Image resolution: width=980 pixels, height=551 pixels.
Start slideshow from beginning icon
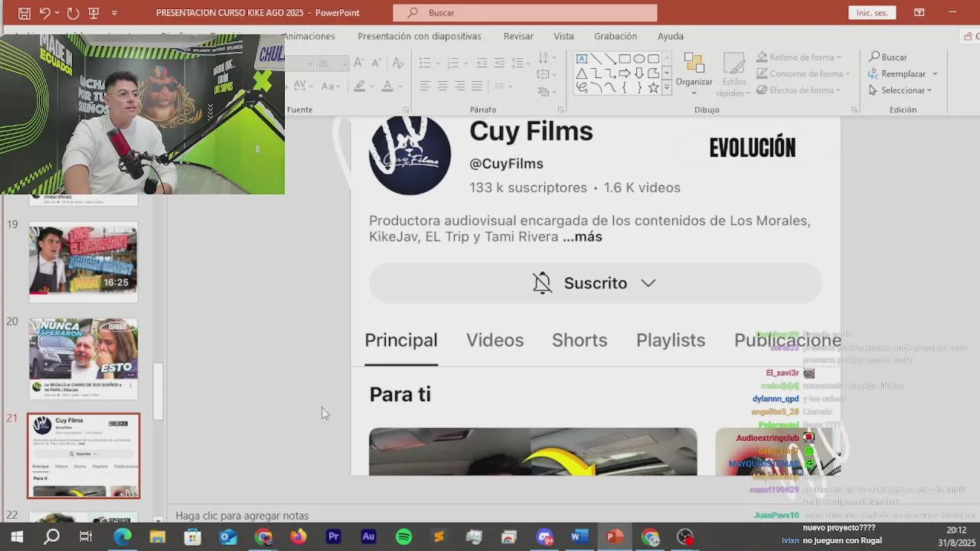pos(93,13)
